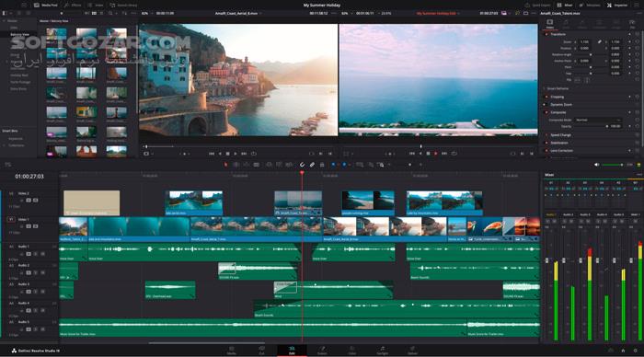Toggle loop in the source viewer
Screen dimensions: 644x357
(x=254, y=154)
